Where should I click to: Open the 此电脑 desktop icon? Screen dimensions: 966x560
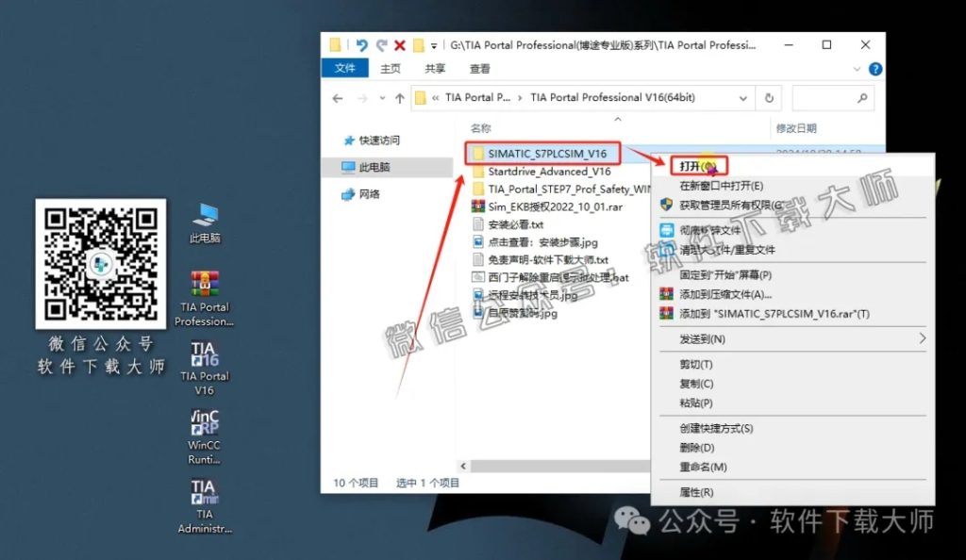click(204, 217)
